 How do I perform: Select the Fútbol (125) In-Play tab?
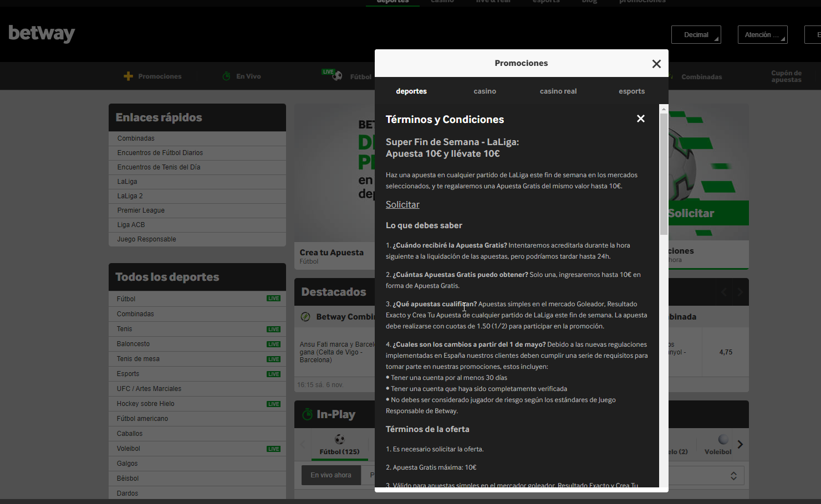click(x=339, y=445)
